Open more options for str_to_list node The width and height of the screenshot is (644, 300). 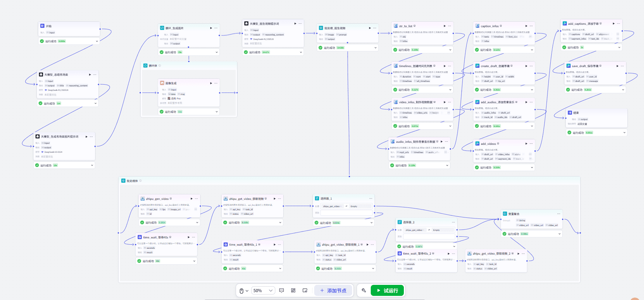[449, 26]
